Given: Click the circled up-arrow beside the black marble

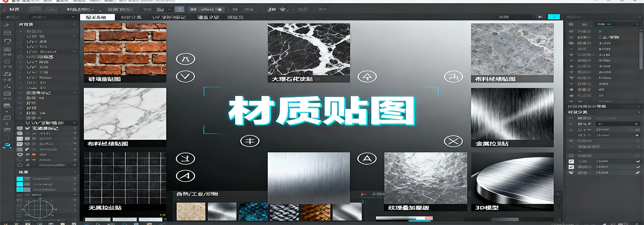Looking at the screenshot, I should 367,76.
